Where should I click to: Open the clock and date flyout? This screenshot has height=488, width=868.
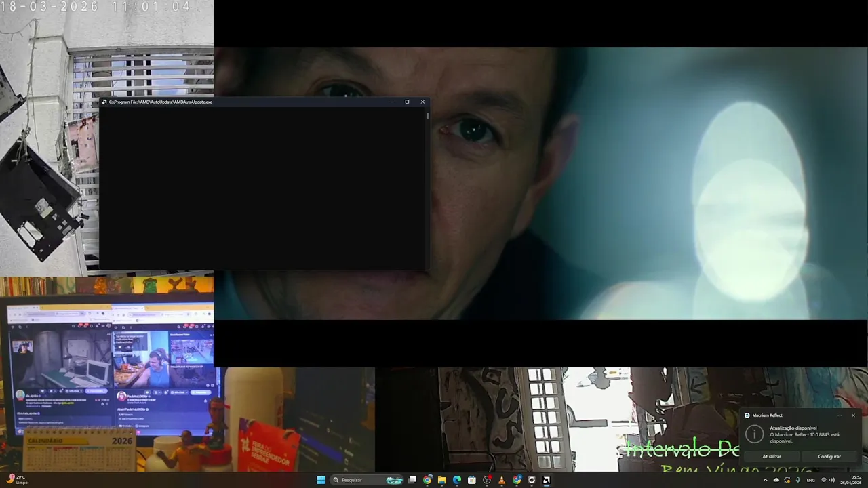tap(851, 480)
